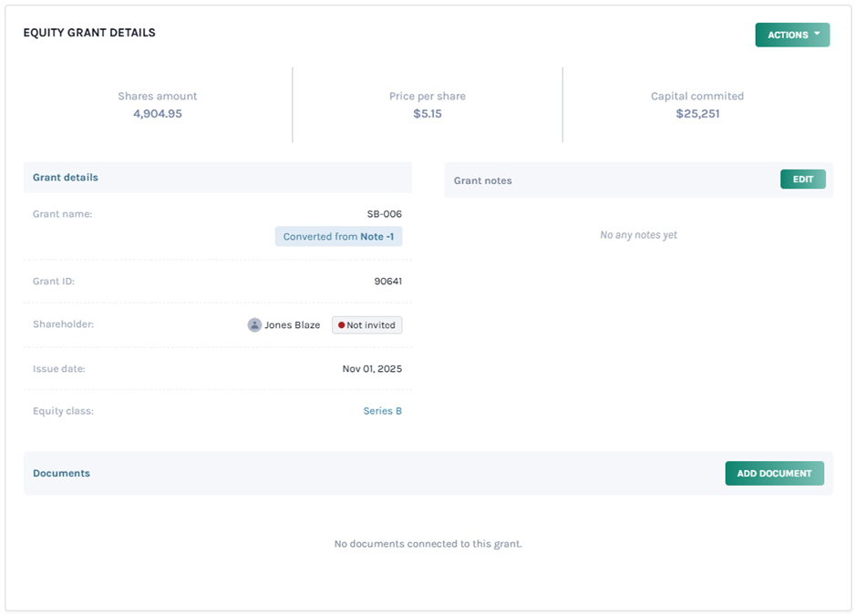
Task: Click the Grant details section header
Action: [66, 178]
